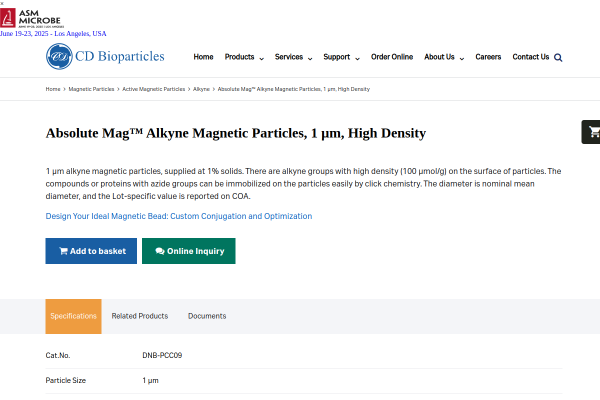The image size is (600, 400).
Task: Open the Support navigation item
Action: [337, 57]
